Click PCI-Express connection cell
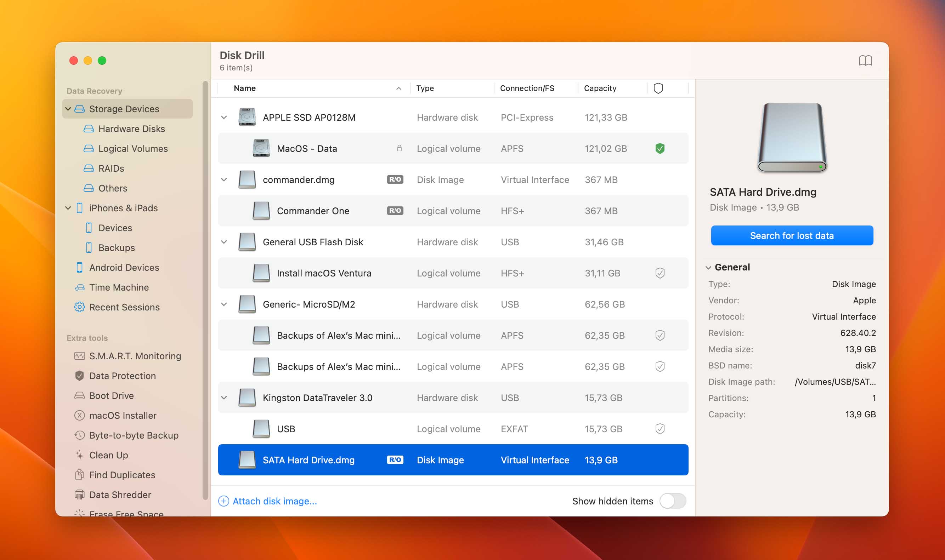945x560 pixels. point(527,118)
